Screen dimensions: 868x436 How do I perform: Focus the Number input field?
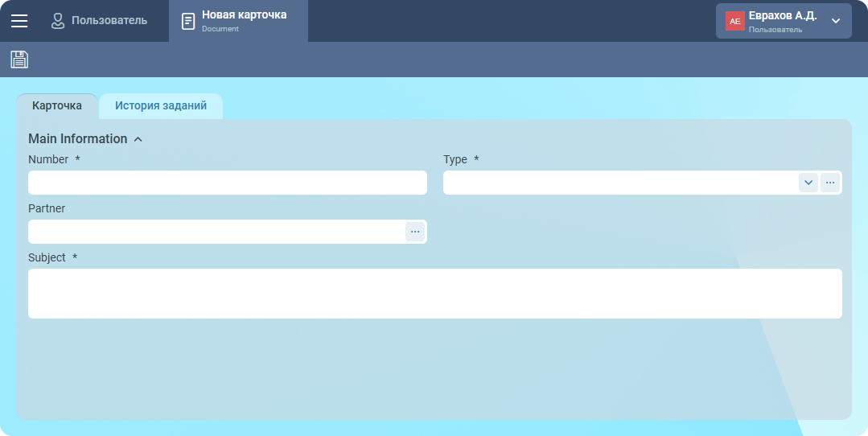pyautogui.click(x=227, y=183)
